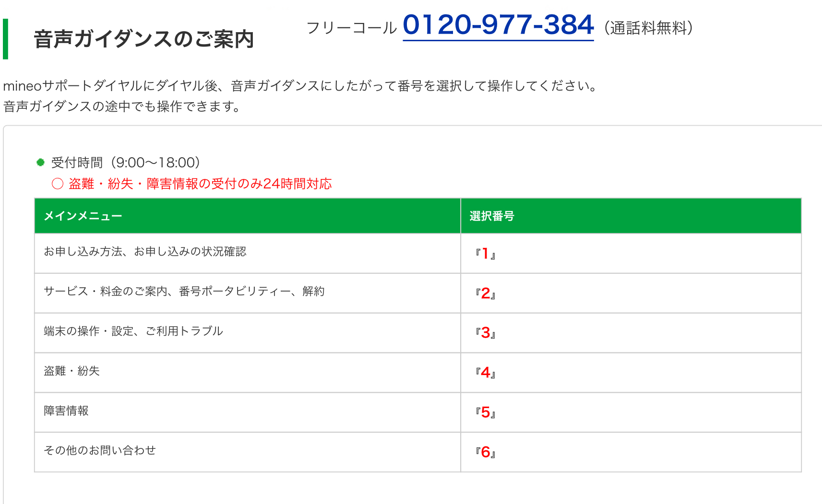Click the 音声ガイダンスのご案内 heading

coord(143,39)
